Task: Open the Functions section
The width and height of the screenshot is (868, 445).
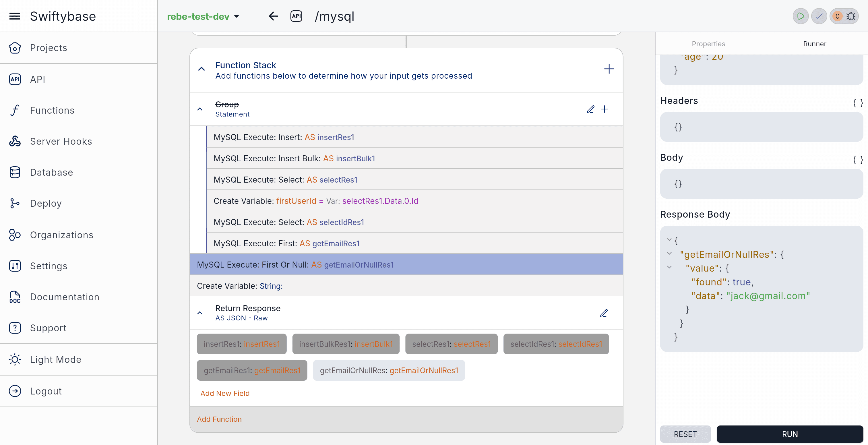Action: click(78, 110)
